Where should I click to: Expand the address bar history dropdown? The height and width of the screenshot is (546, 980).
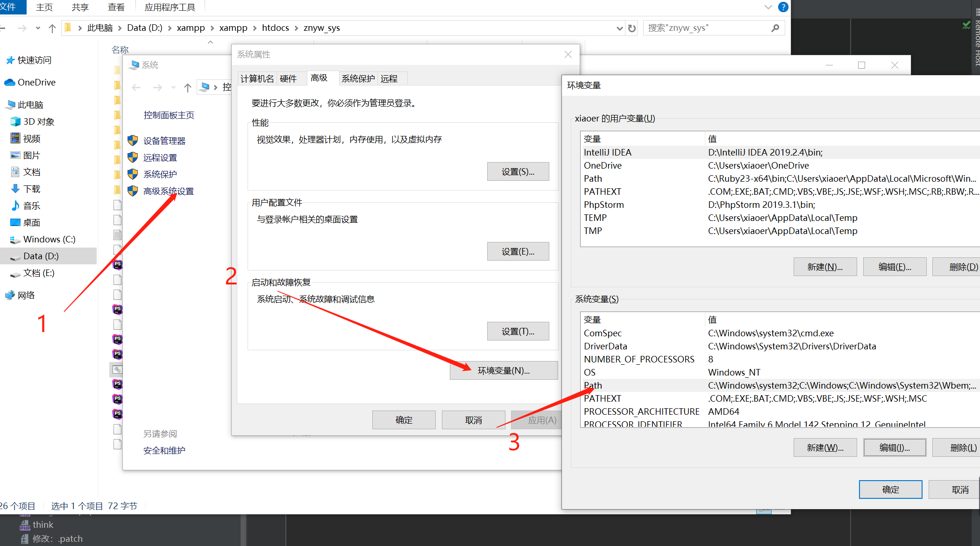pyautogui.click(x=619, y=28)
